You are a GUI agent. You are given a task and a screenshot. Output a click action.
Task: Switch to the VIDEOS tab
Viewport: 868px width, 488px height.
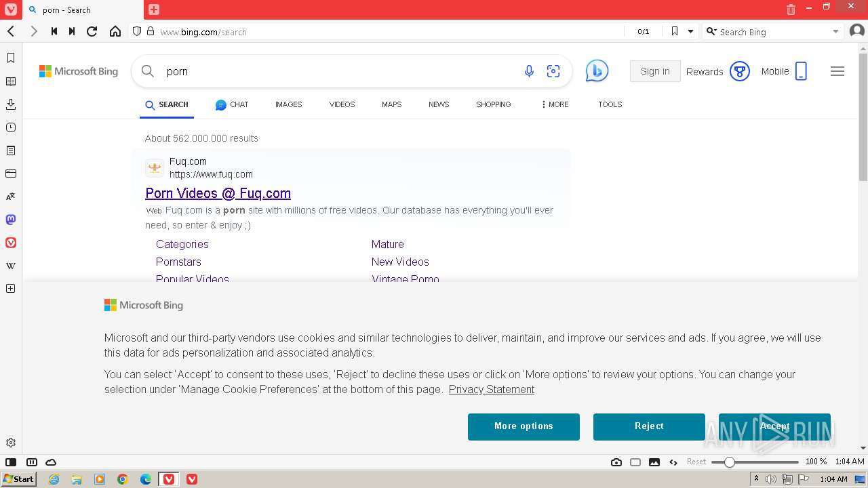342,104
